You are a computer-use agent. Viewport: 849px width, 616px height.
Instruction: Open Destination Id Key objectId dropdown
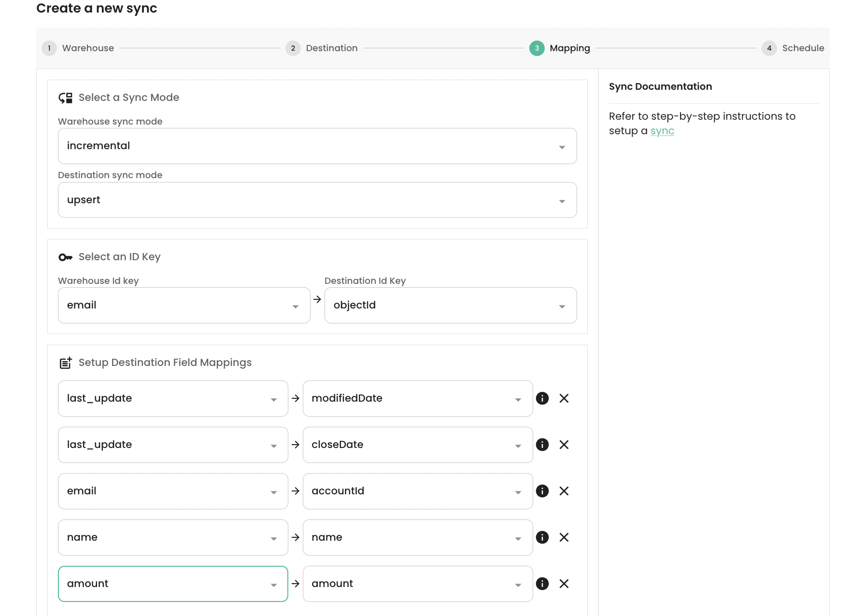[450, 305]
